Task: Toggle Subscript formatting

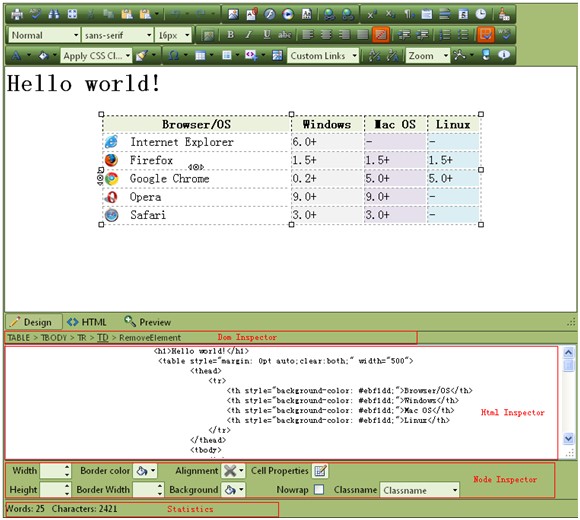Action: point(390,14)
